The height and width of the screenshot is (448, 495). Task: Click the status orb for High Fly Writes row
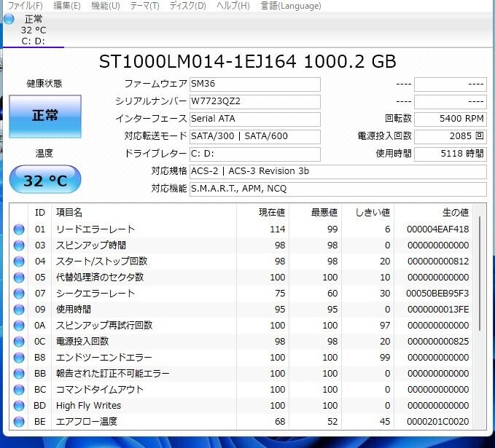click(19, 406)
